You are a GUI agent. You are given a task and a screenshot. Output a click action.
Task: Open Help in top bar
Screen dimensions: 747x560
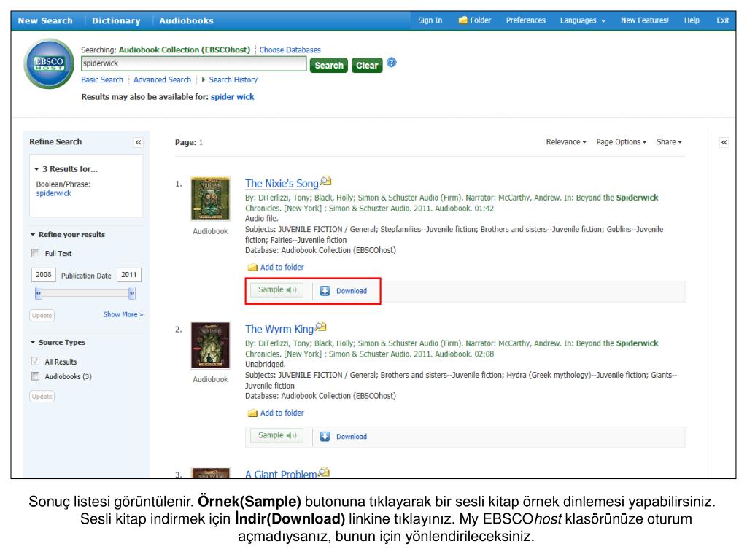[x=692, y=20]
